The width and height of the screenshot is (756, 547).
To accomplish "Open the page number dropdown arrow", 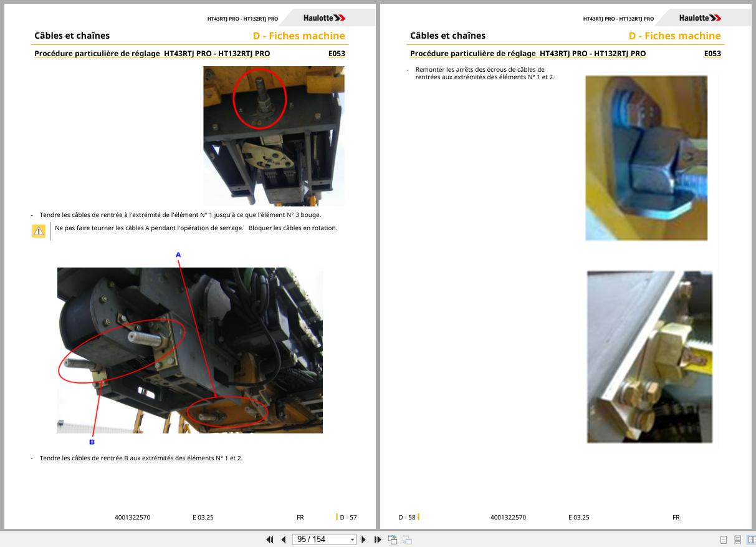I will click(353, 540).
